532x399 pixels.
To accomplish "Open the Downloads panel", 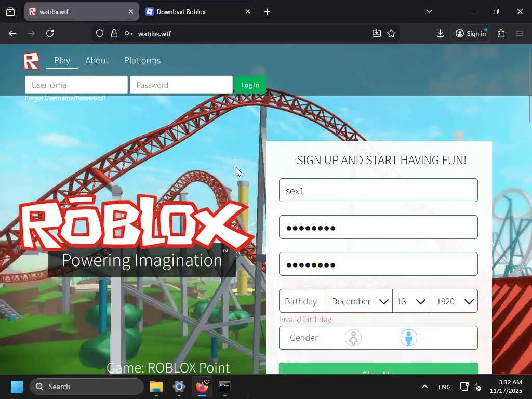I will click(440, 33).
